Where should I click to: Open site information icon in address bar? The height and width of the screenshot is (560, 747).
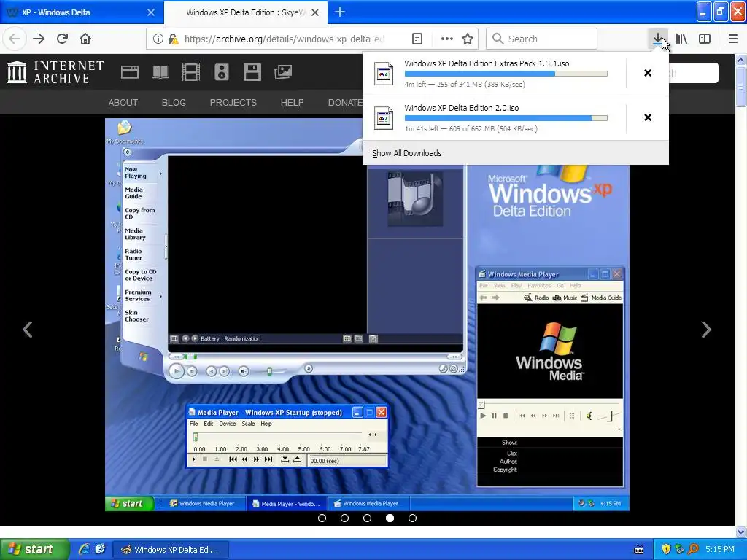coord(158,39)
